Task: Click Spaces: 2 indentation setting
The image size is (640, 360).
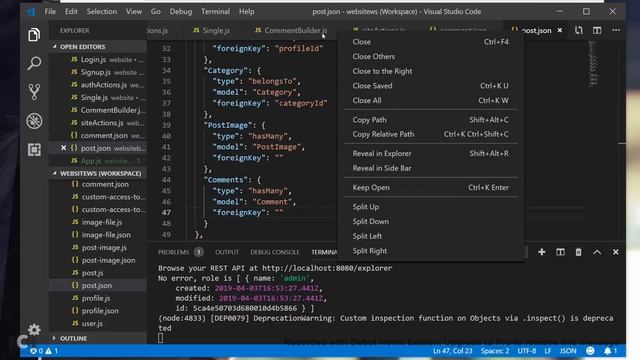Action: click(x=495, y=351)
